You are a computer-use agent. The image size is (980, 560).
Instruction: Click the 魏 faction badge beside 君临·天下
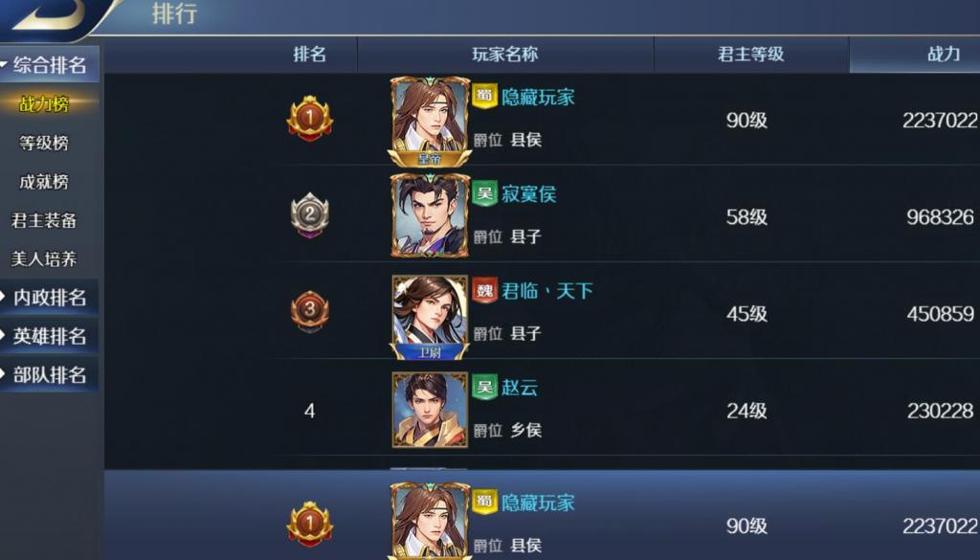(484, 290)
